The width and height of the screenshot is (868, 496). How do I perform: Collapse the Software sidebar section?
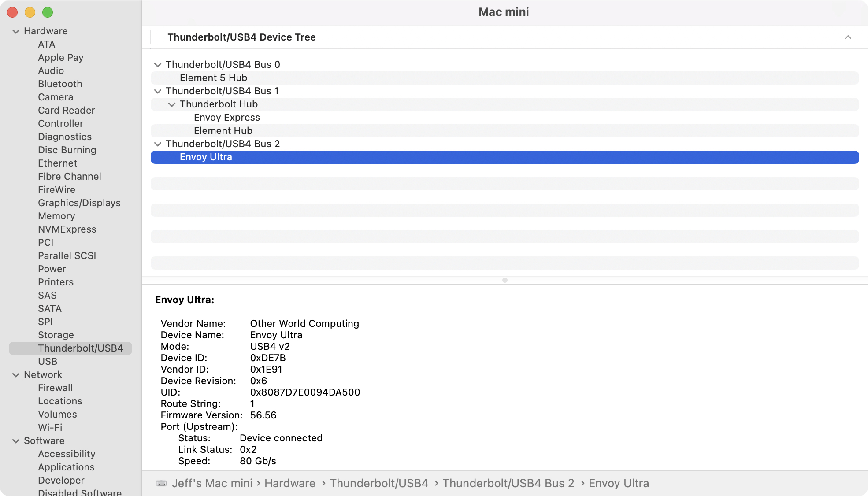(16, 441)
